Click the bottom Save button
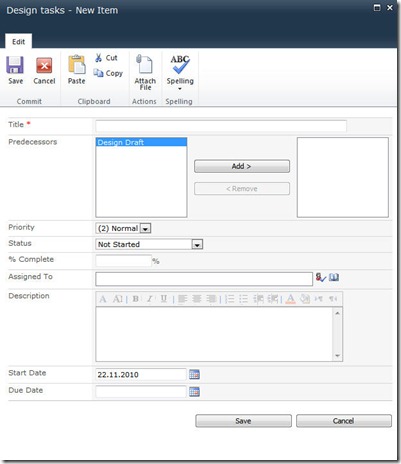 (x=243, y=421)
